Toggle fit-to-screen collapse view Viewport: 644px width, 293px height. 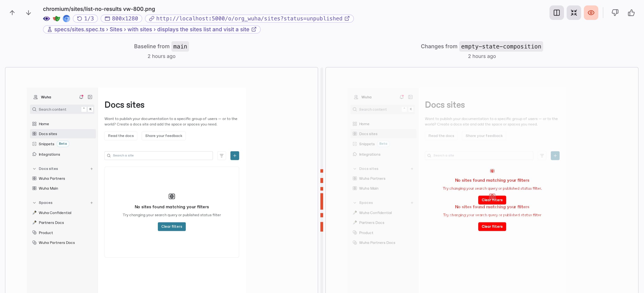pos(574,12)
